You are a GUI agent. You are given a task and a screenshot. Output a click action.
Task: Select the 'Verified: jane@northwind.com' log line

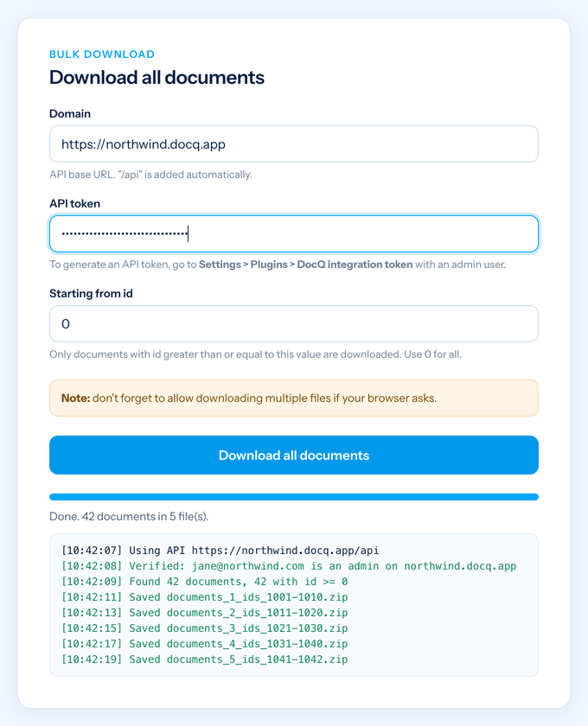coord(289,566)
